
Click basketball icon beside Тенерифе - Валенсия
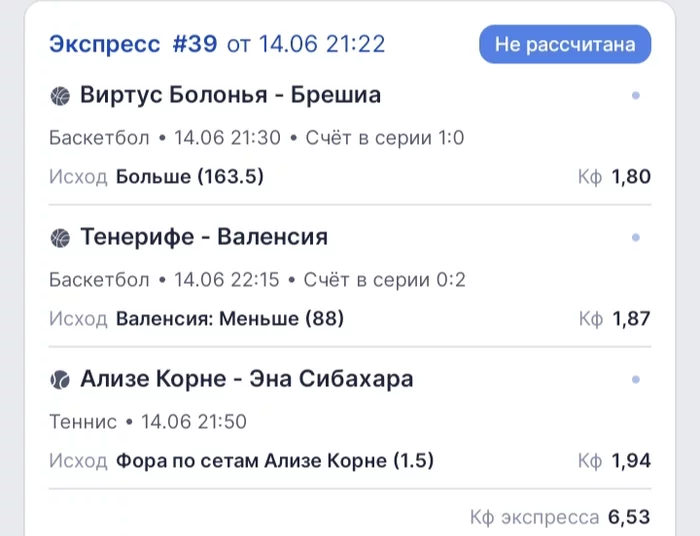coord(60,238)
